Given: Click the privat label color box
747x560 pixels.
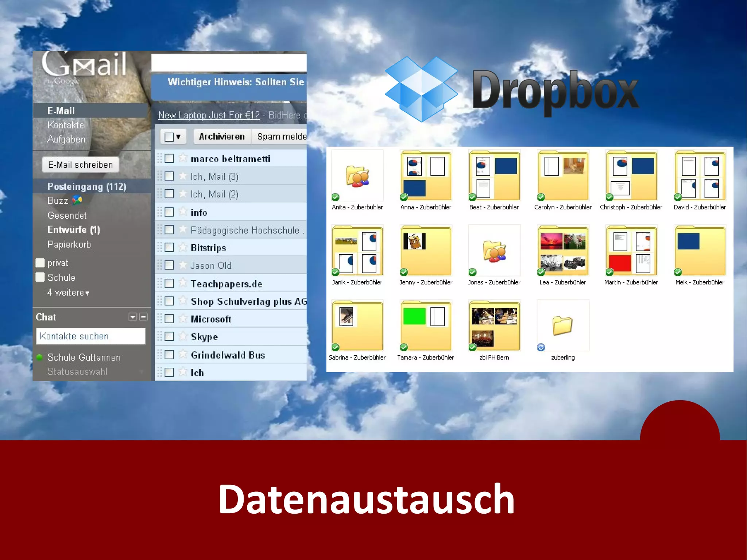Looking at the screenshot, I should 40,263.
